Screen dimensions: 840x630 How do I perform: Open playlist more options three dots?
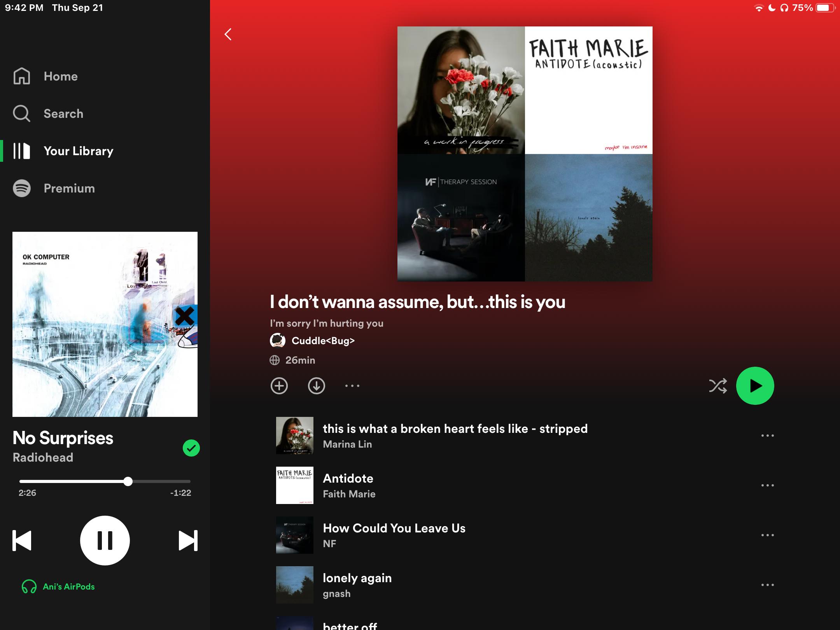352,386
